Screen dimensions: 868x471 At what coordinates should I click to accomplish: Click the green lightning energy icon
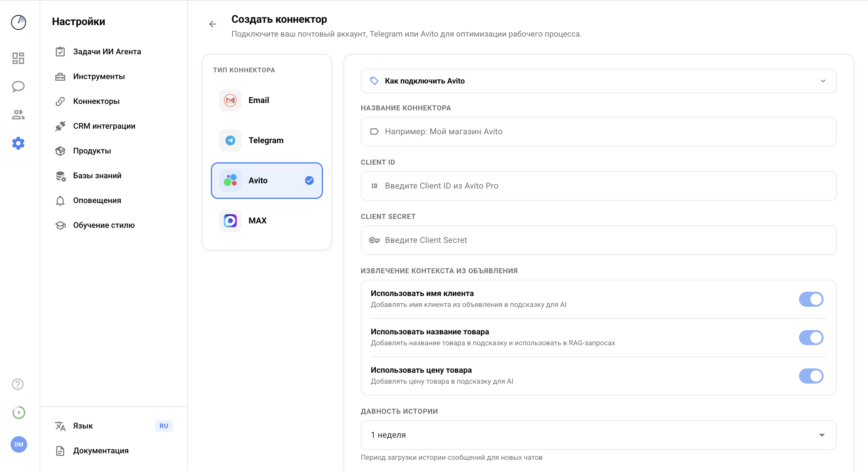click(x=19, y=412)
